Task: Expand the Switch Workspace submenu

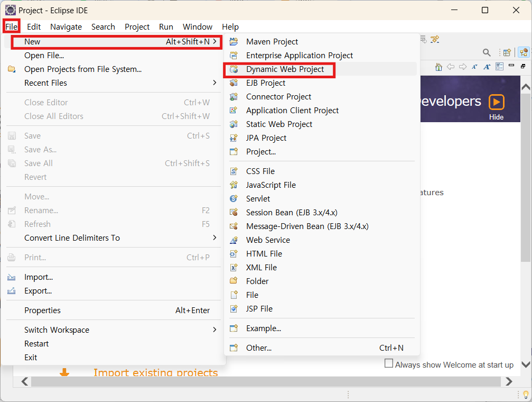Action: [x=214, y=330]
